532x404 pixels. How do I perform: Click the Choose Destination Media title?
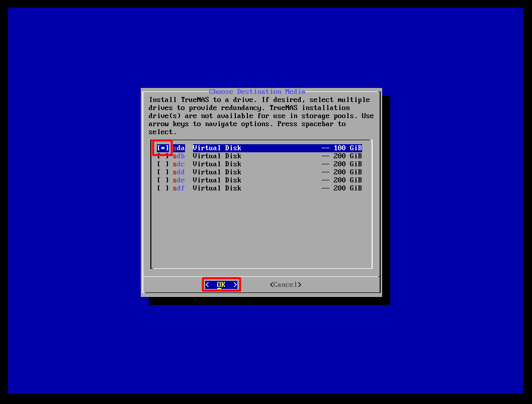tap(257, 91)
